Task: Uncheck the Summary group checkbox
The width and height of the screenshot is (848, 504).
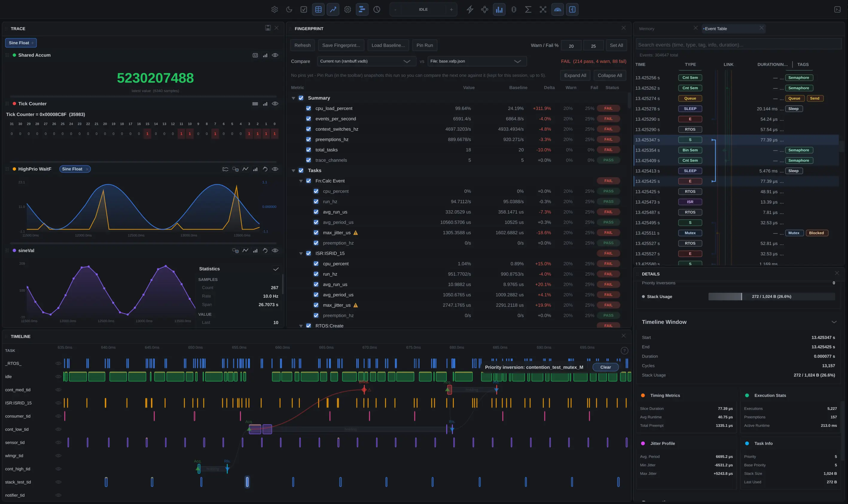Action: tap(301, 98)
